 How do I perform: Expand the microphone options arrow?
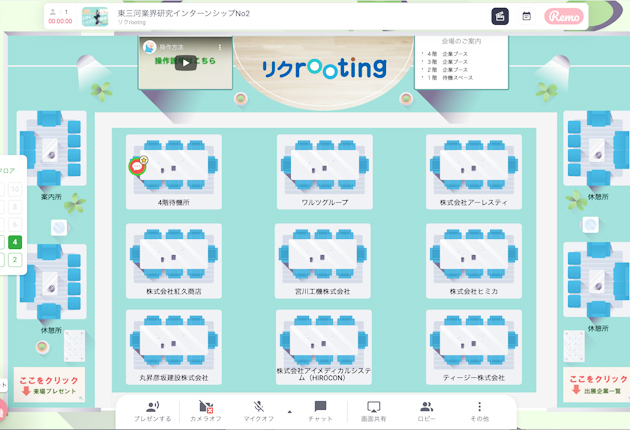click(290, 412)
